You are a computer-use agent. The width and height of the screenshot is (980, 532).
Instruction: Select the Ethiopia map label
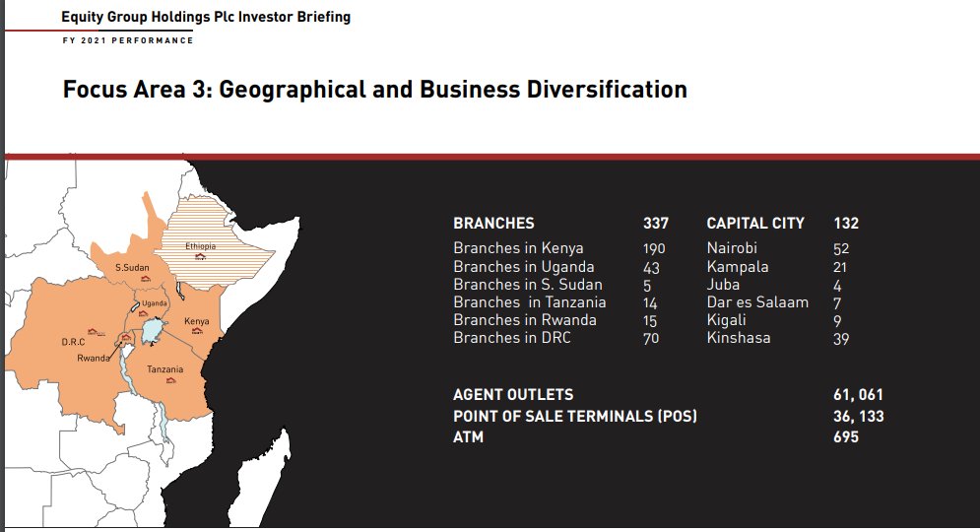[x=200, y=246]
